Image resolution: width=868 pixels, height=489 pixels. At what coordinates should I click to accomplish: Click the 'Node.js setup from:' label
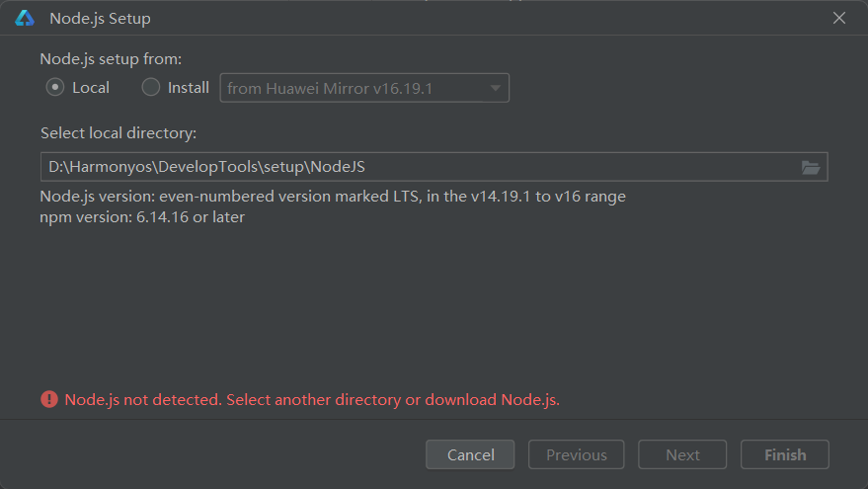coord(111,59)
